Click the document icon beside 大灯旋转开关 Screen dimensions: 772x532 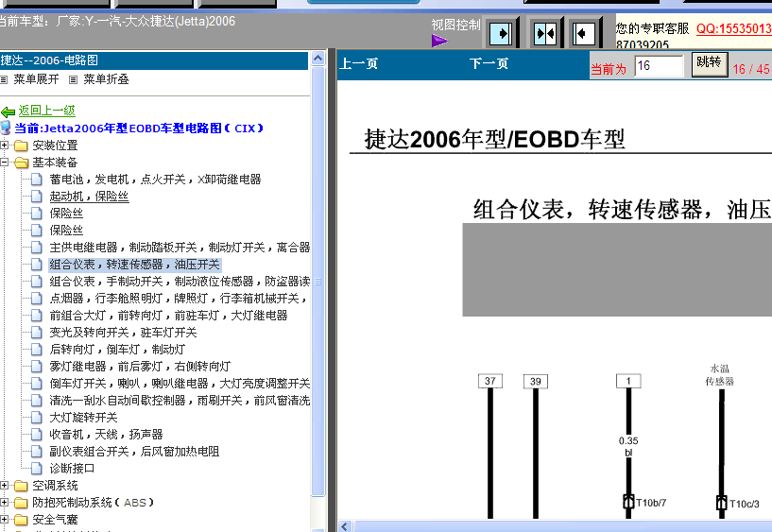37,418
